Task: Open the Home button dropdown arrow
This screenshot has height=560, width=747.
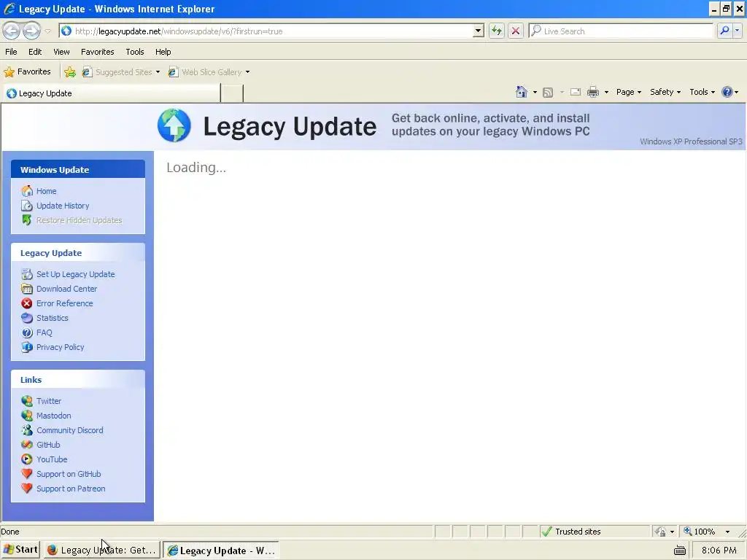Action: click(x=535, y=93)
